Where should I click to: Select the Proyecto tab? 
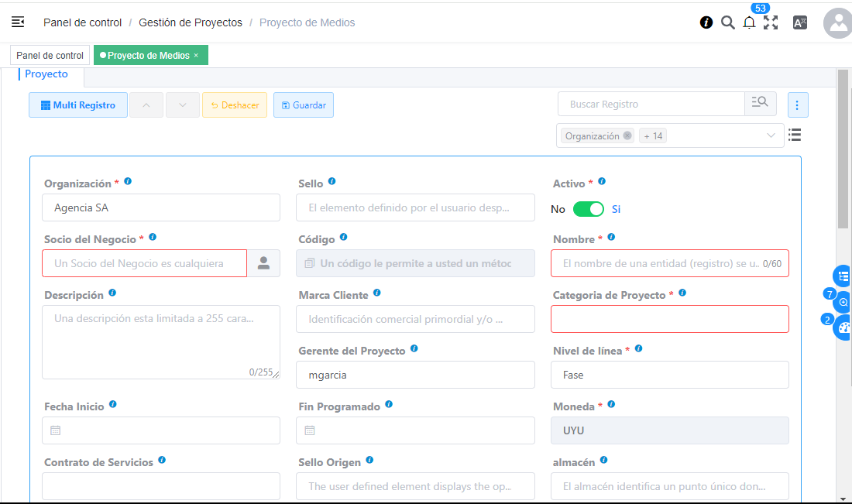click(46, 74)
